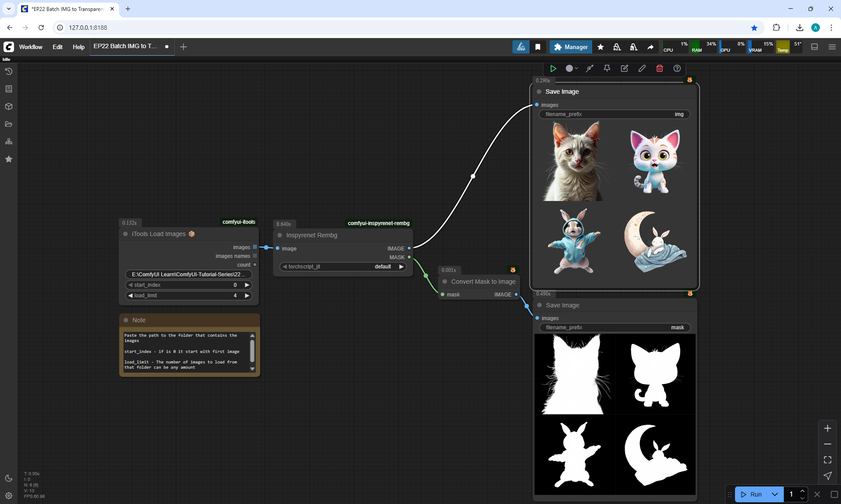Open the node help question icon

677,68
